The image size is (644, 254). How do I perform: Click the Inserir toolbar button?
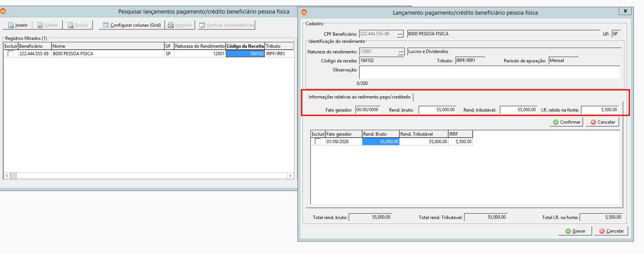click(x=18, y=25)
